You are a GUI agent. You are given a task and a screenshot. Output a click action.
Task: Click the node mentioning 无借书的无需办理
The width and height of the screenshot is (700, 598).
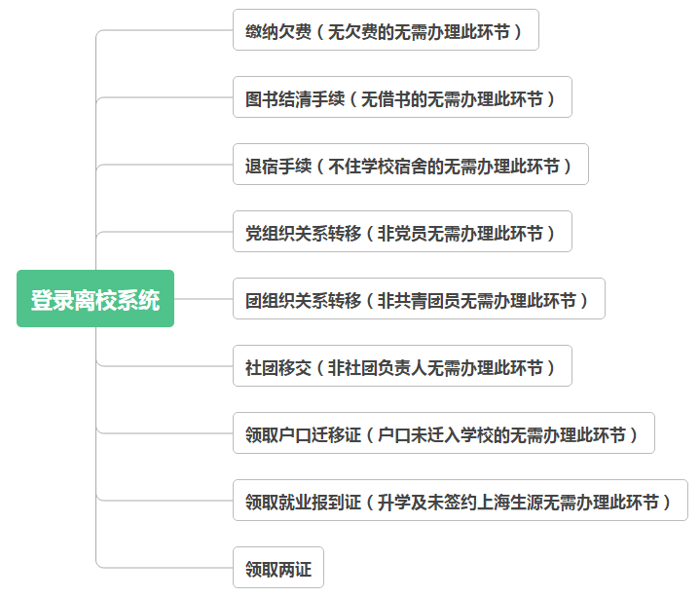[x=401, y=97]
